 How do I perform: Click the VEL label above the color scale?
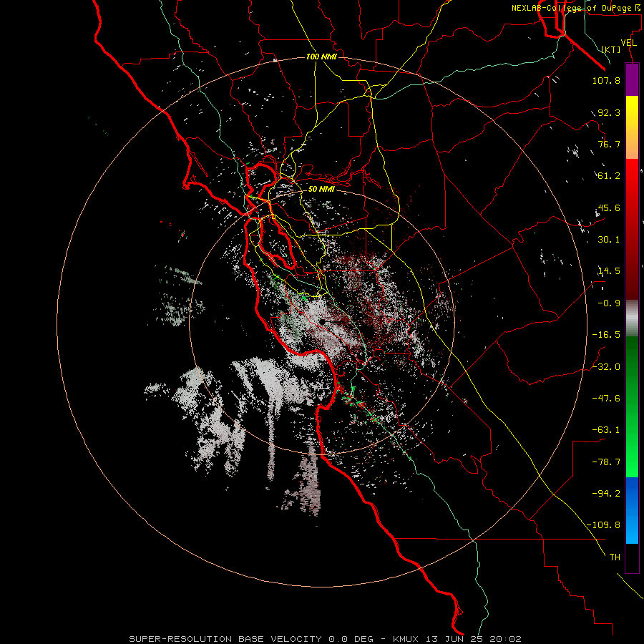pyautogui.click(x=629, y=43)
